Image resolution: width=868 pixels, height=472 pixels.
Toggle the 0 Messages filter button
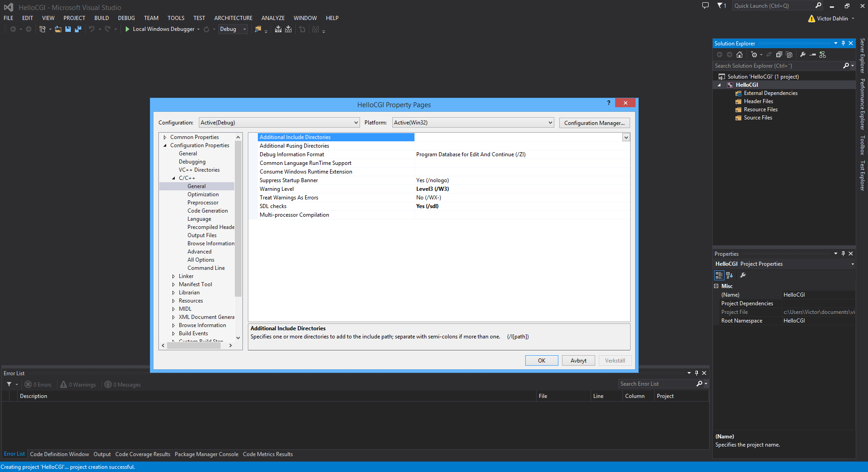point(123,385)
